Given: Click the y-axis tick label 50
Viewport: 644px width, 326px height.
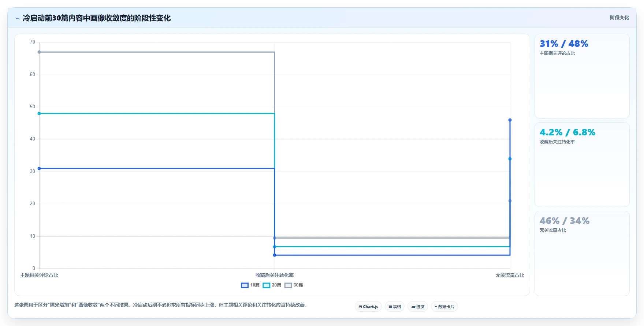Looking at the screenshot, I should click(33, 107).
